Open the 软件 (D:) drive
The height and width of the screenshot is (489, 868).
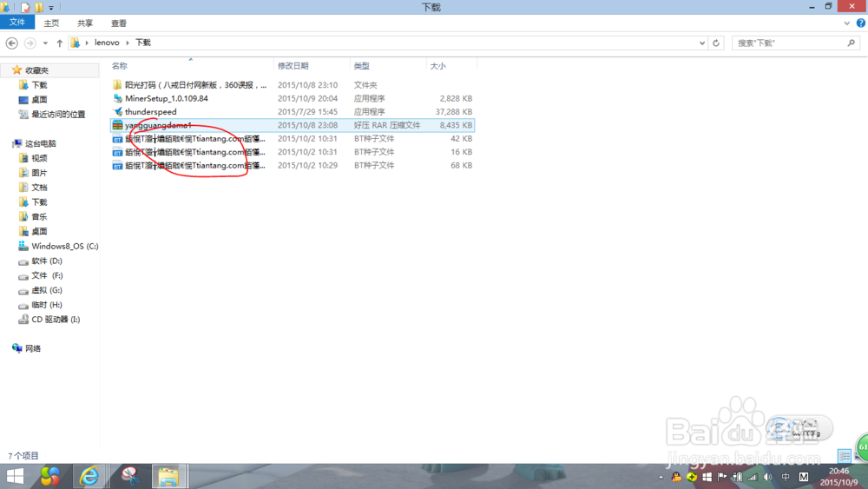coord(47,261)
